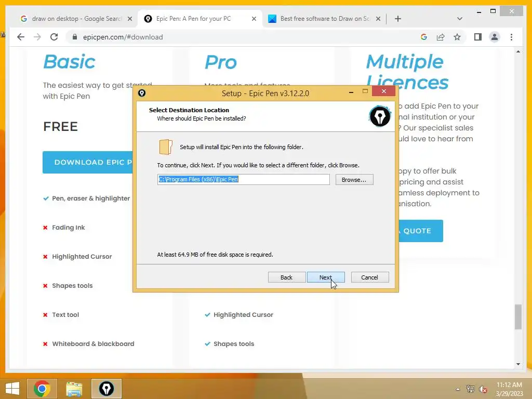Viewport: 532px width, 399px height.
Task: Close the Epic Pen setup dialog
Action: tap(384, 91)
